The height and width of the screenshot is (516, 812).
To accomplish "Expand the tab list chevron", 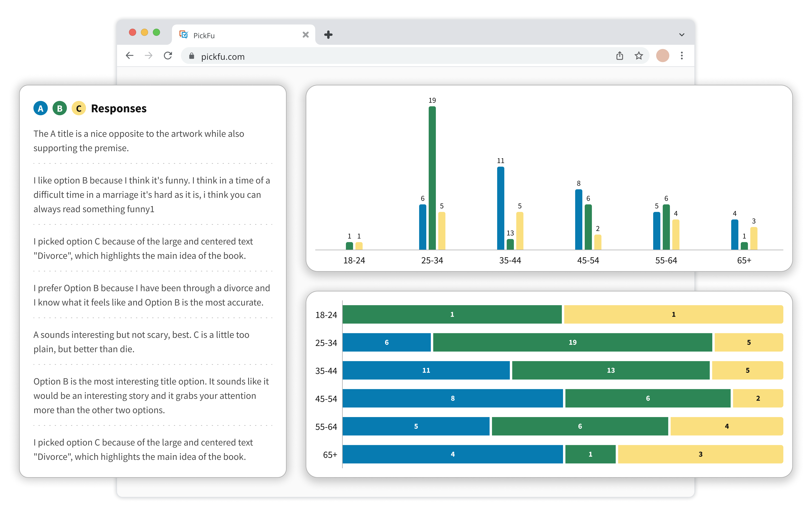I will point(681,35).
